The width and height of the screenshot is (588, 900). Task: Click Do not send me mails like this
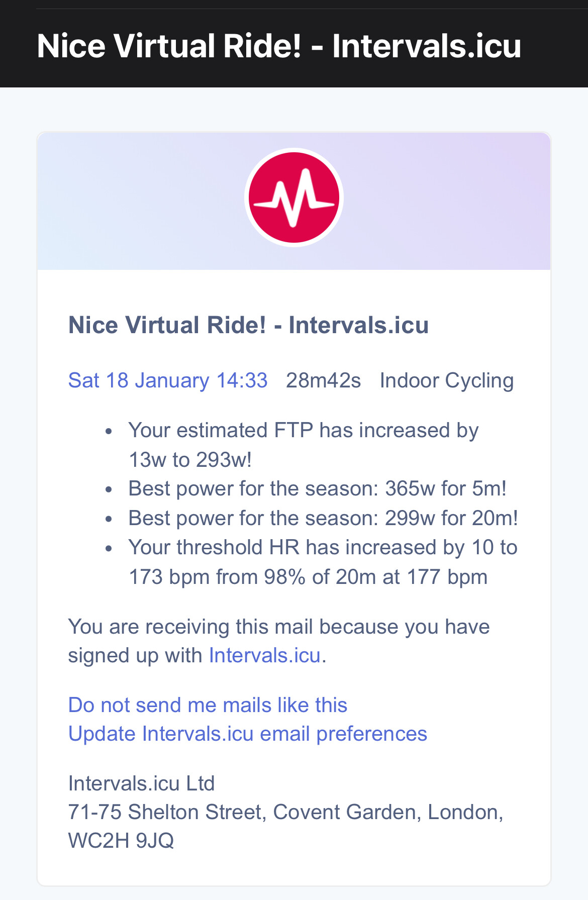pyautogui.click(x=208, y=705)
